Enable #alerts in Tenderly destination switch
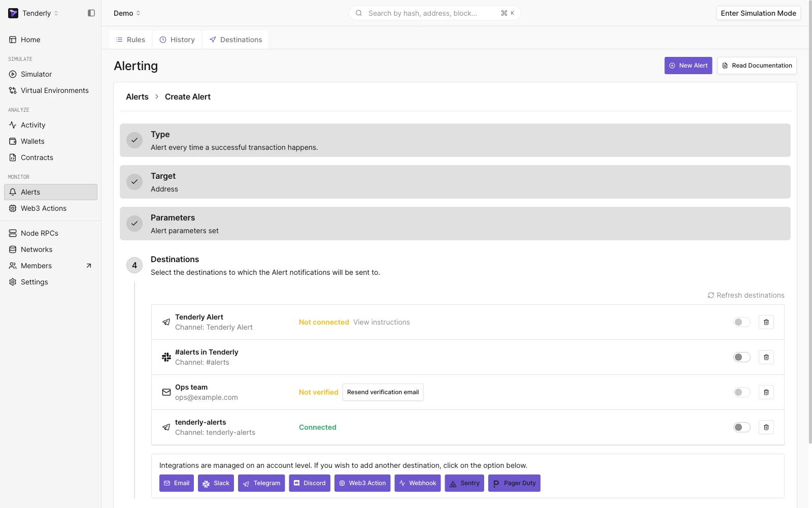The image size is (812, 508). [741, 357]
